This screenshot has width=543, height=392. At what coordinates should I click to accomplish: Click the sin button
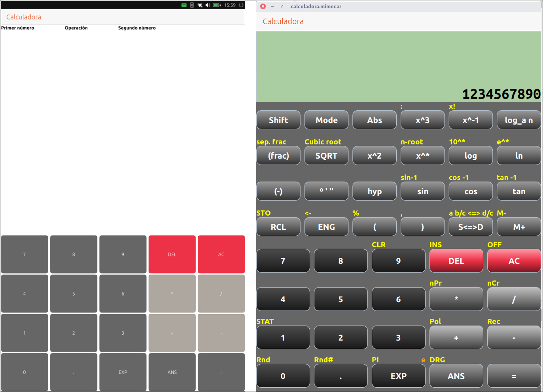point(422,191)
